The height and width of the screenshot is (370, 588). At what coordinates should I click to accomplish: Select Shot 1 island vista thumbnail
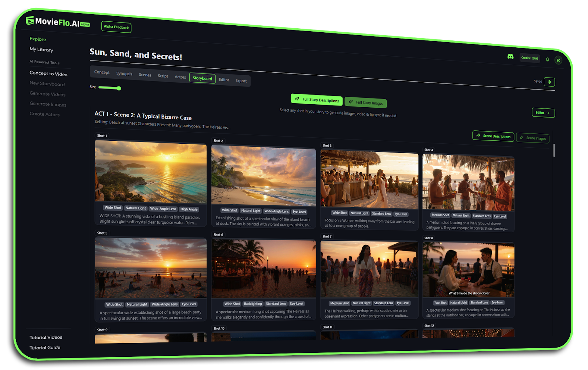click(x=151, y=171)
